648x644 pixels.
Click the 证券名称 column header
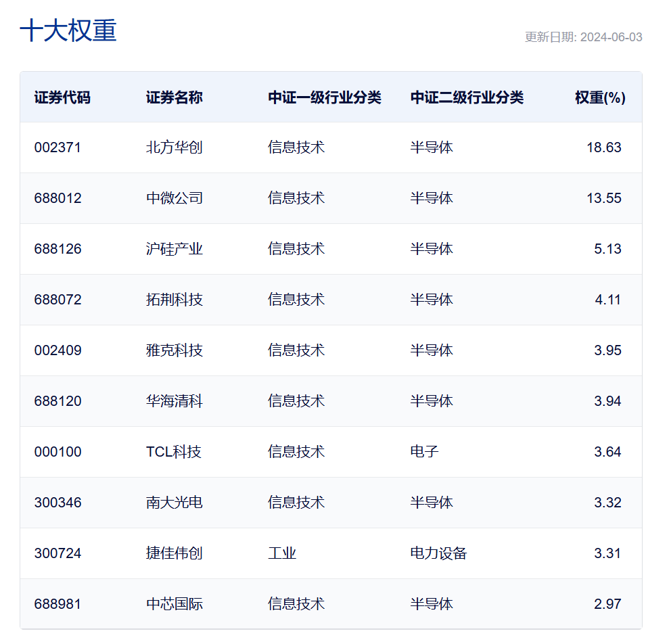(x=174, y=97)
